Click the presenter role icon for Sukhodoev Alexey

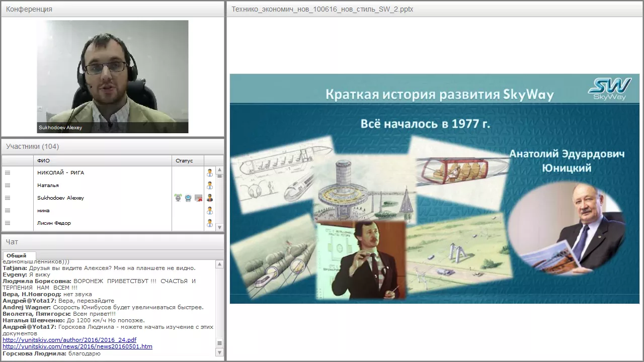210,198
